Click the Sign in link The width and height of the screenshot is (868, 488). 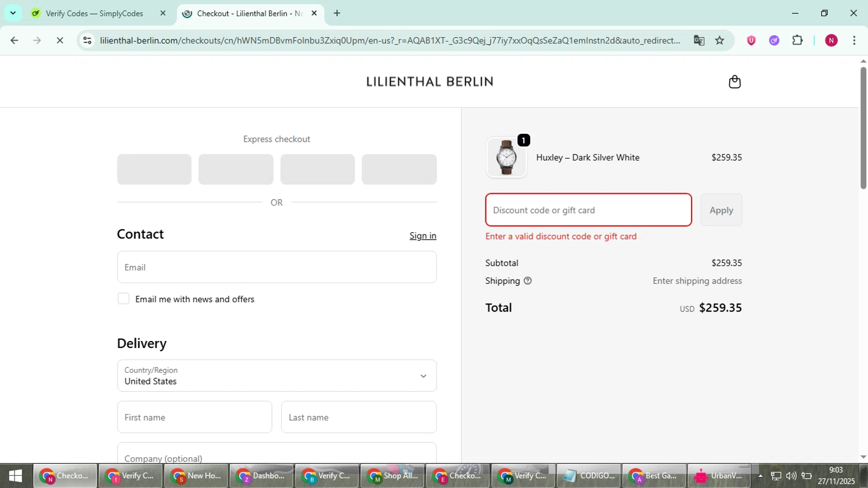pyautogui.click(x=423, y=236)
